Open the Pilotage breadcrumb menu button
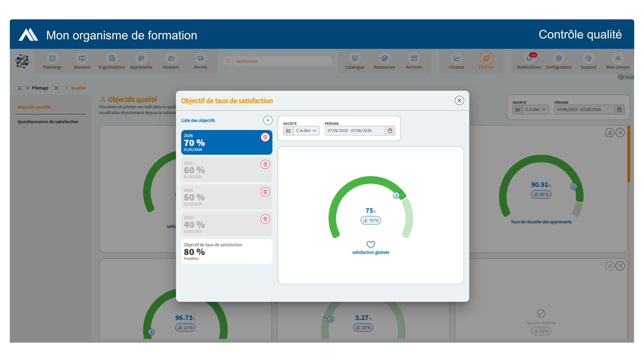Viewport: 644px width, 362px height. coord(56,88)
